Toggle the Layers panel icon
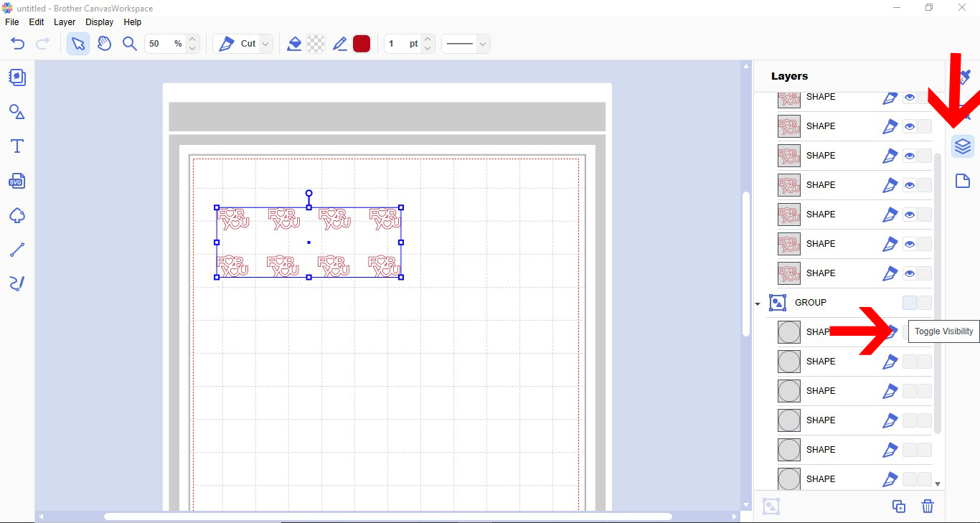This screenshot has width=980, height=523. (x=963, y=146)
